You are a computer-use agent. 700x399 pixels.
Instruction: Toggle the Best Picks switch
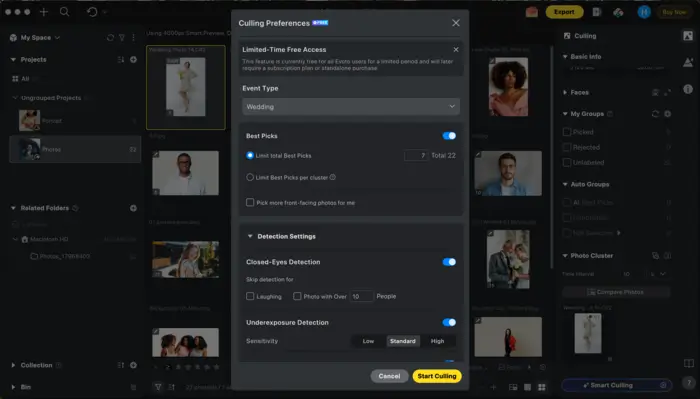449,136
